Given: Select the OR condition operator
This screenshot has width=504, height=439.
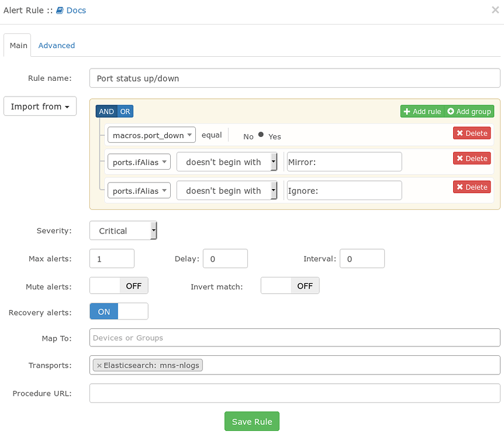Looking at the screenshot, I should 126,111.
